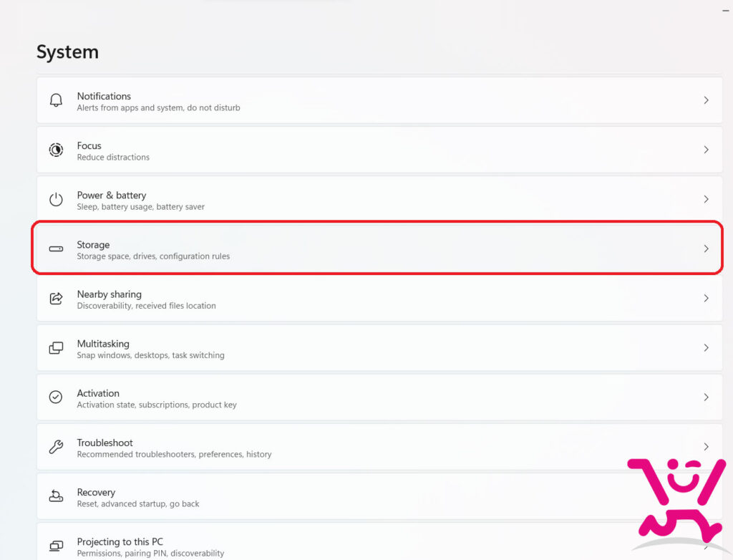This screenshot has height=560, width=733.
Task: Open the Activation settings entry
Action: [379, 397]
